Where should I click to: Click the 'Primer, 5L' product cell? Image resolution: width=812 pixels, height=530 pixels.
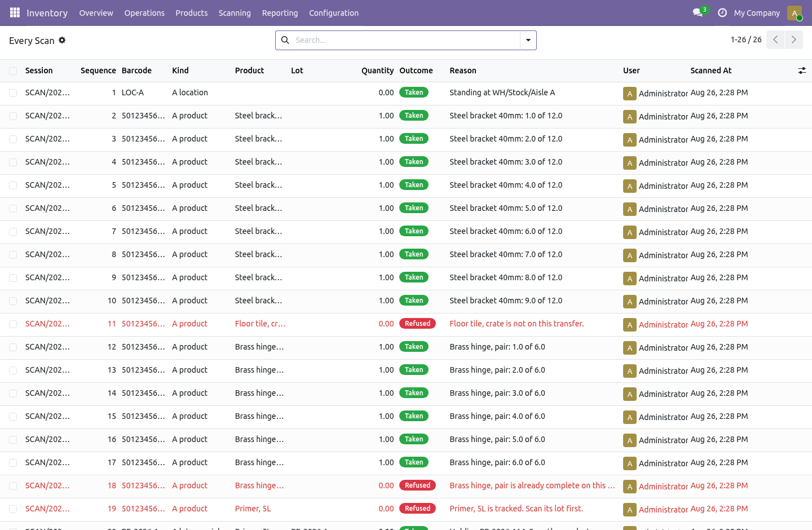(253, 509)
